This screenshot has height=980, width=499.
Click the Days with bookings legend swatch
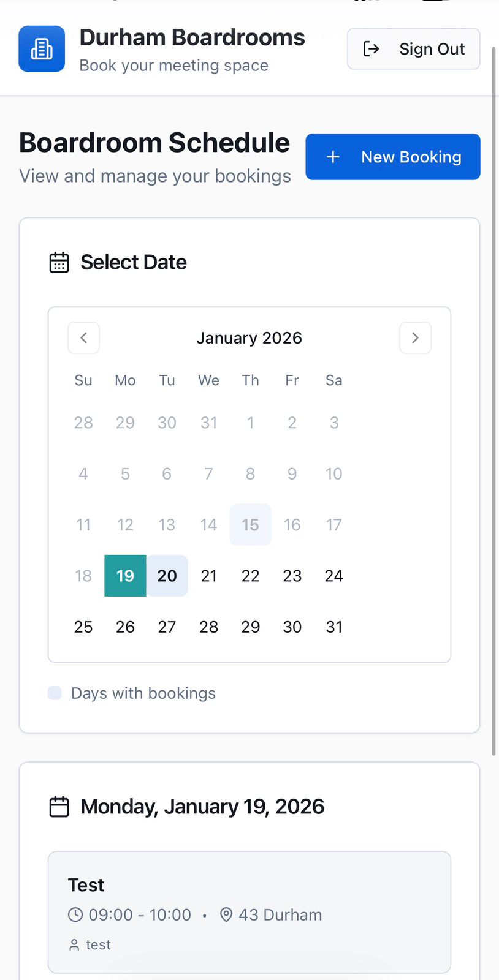(x=55, y=693)
